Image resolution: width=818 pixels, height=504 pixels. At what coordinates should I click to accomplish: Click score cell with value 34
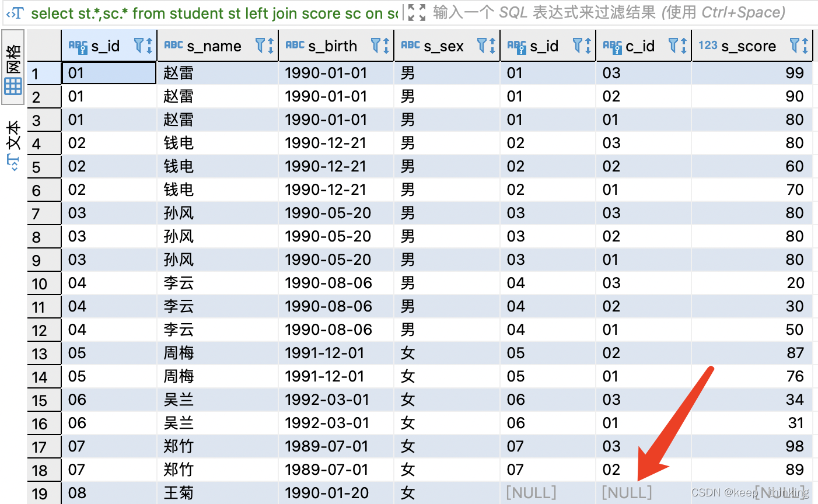752,400
